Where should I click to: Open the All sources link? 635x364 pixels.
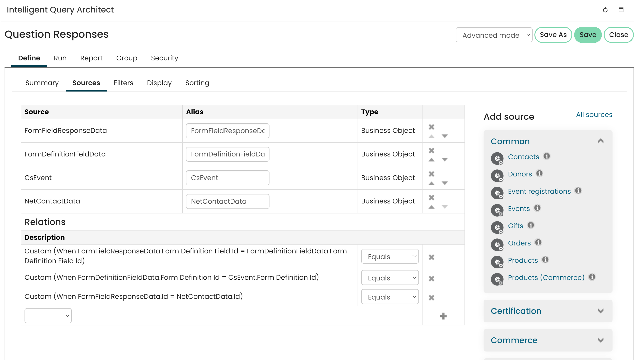594,114
